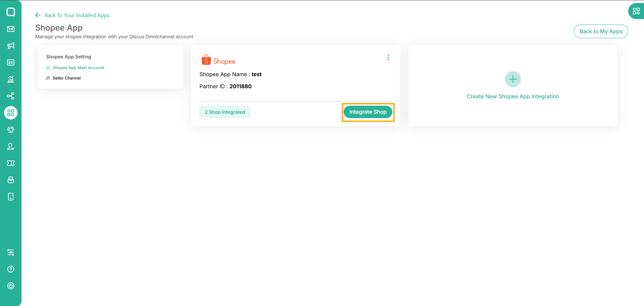Viewport: 644px width, 306px height.
Task: Click the Seller Channel icon
Action: [x=48, y=78]
